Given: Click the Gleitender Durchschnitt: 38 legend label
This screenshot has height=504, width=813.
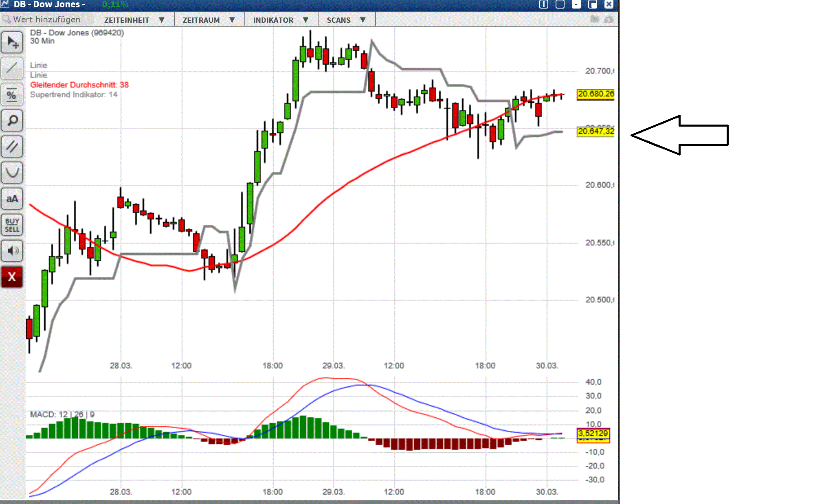Looking at the screenshot, I should [x=79, y=85].
